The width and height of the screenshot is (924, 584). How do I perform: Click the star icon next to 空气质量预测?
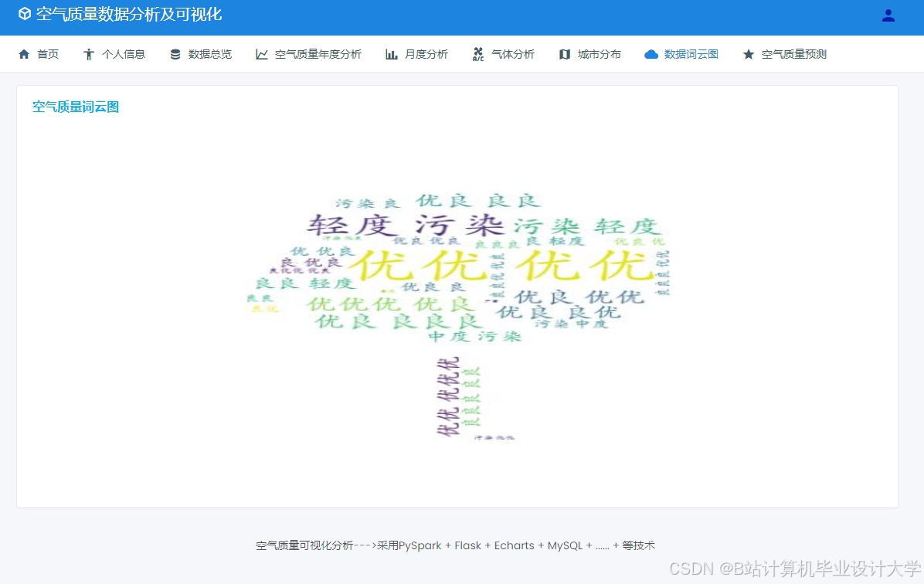[748, 54]
